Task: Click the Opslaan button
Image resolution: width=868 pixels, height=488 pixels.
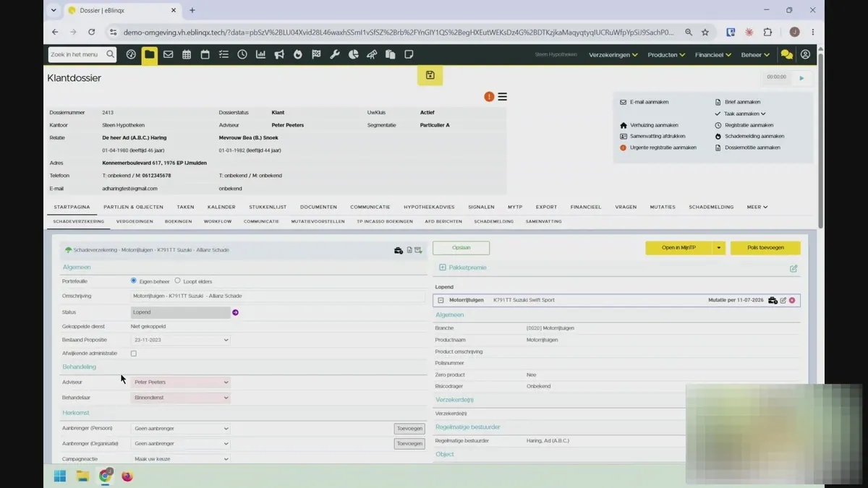Action: pos(461,248)
